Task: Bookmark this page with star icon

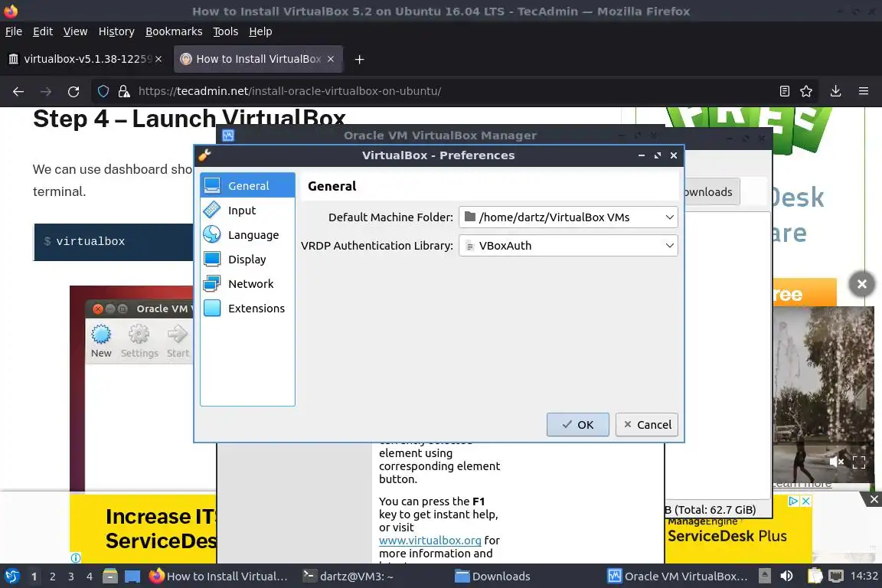Action: click(806, 91)
